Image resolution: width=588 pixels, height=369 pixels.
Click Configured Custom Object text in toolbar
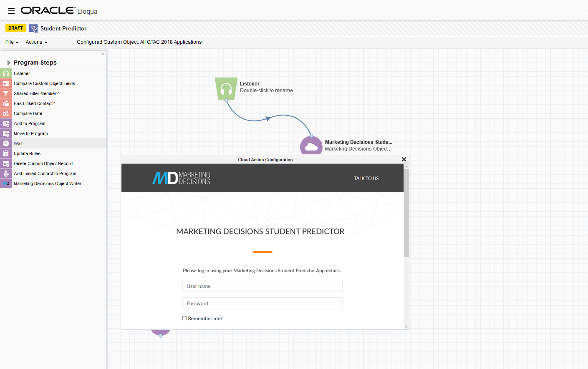tap(139, 42)
